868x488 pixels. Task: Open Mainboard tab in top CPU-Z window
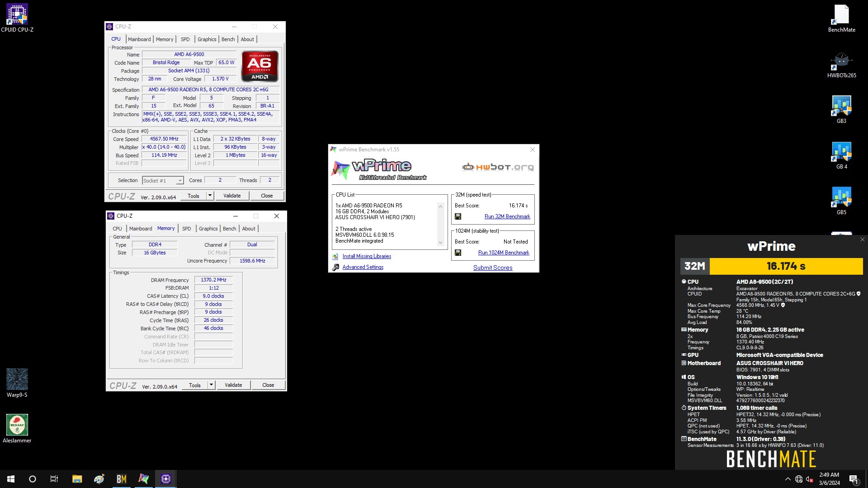pyautogui.click(x=139, y=39)
